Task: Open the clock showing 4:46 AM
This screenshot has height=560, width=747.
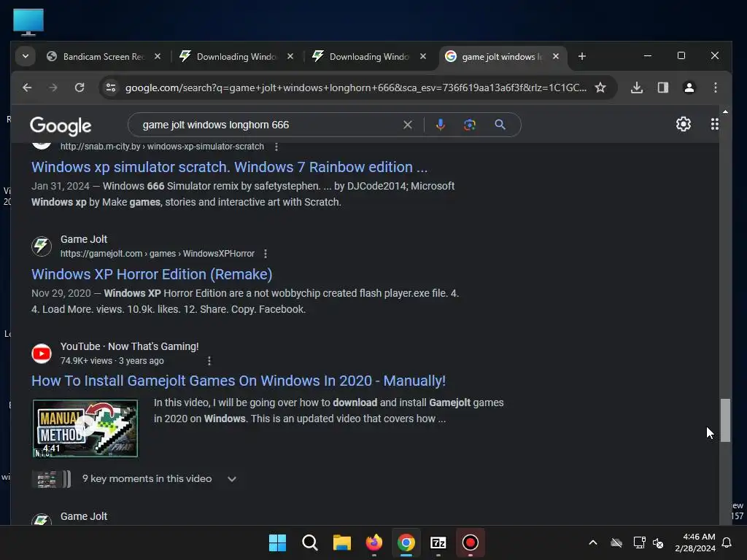Action: tap(695, 542)
